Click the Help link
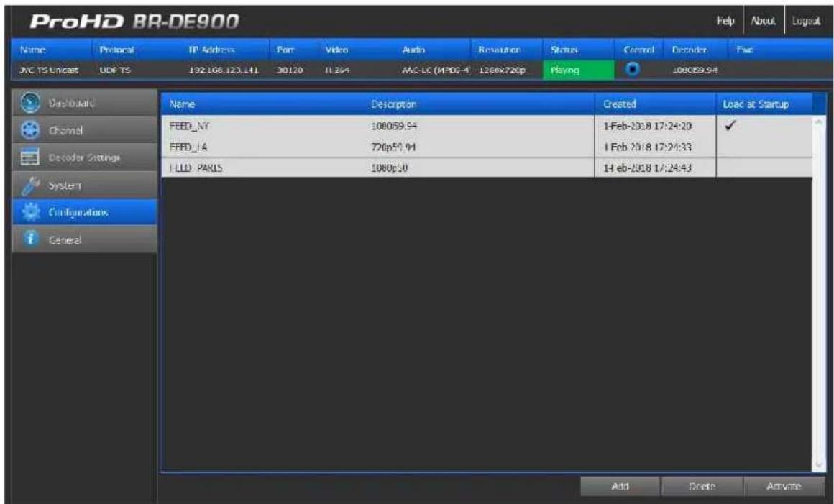This screenshot has height=504, width=834. coord(725,21)
